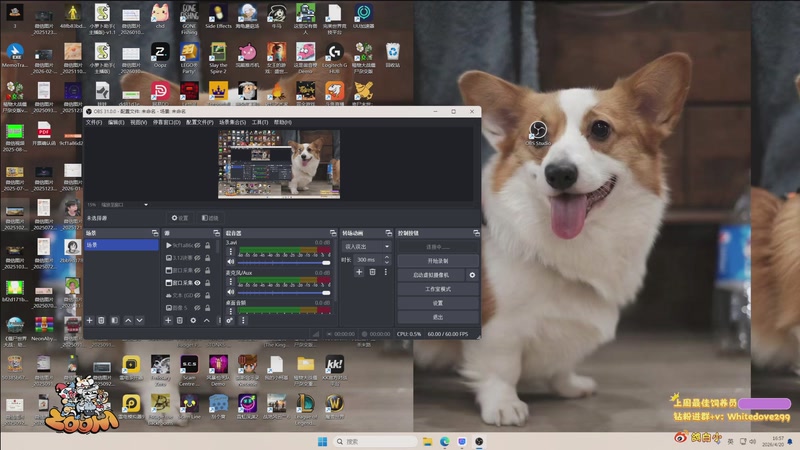Open advanced audio properties gears icon

[x=229, y=320]
